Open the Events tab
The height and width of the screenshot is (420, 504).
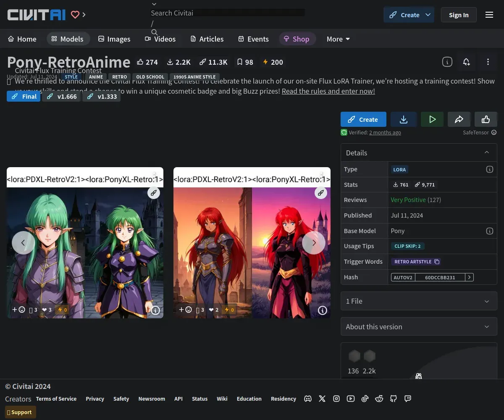click(x=253, y=39)
